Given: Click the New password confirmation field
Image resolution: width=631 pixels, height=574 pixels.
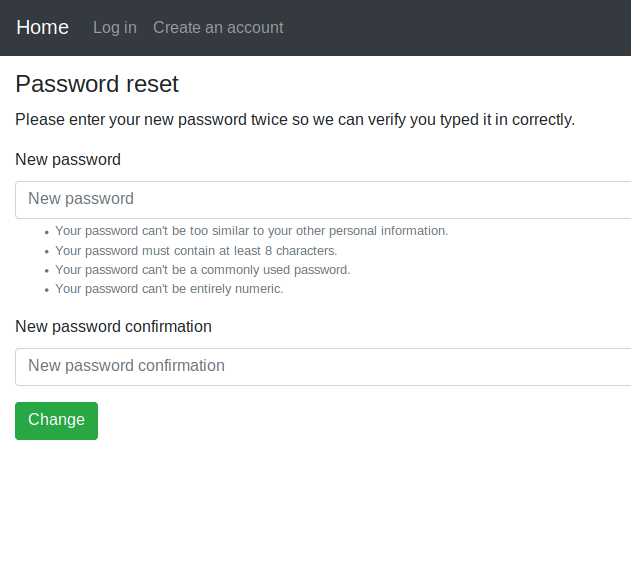Looking at the screenshot, I should click(323, 367).
